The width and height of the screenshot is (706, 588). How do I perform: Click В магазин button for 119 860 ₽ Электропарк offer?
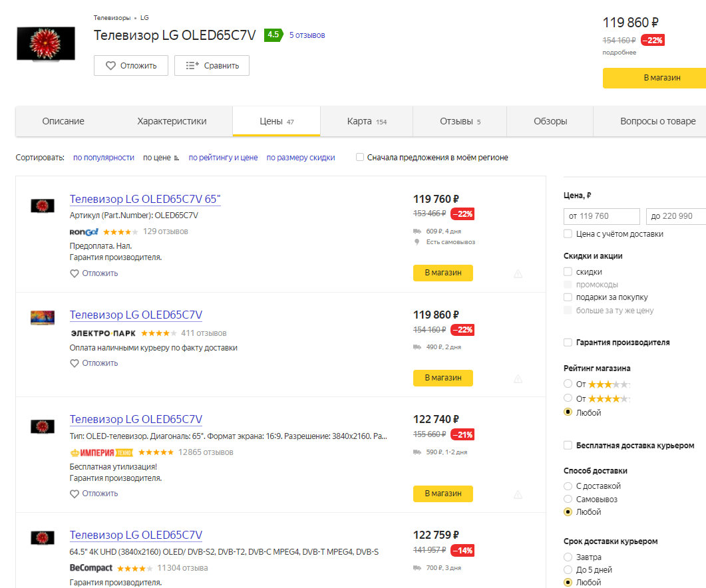pos(442,378)
